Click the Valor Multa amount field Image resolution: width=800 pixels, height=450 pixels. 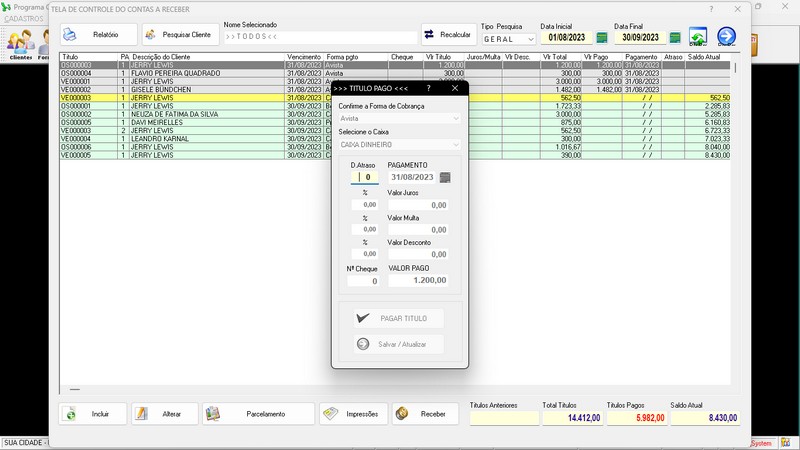tap(418, 230)
